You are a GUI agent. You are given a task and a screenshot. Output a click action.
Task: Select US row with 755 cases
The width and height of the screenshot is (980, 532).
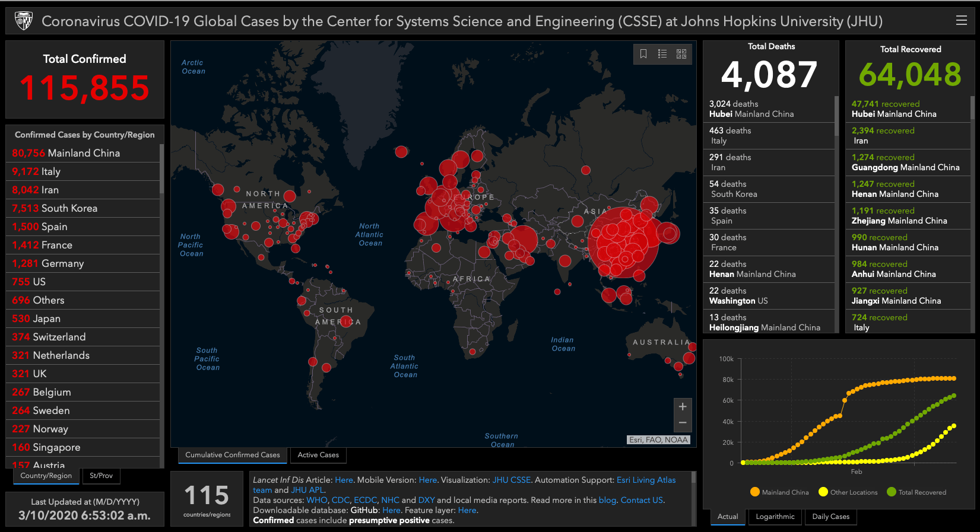(83, 282)
